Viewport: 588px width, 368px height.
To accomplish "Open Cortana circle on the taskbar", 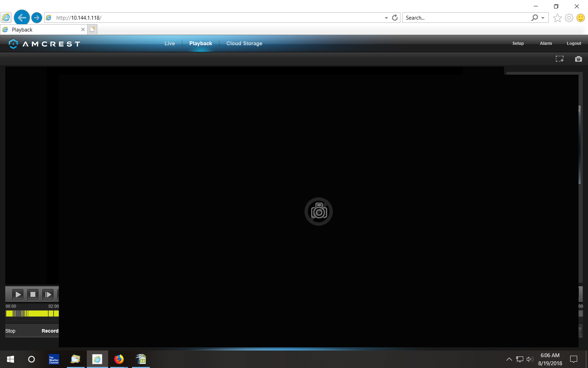I will click(31, 359).
